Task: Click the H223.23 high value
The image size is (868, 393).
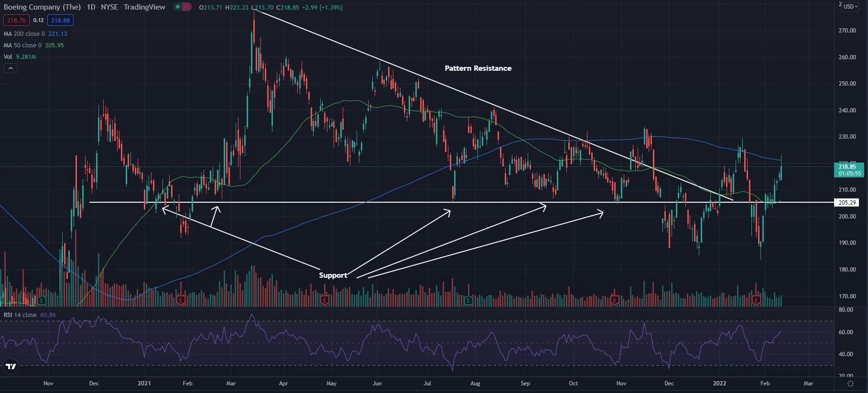Action: [x=237, y=8]
